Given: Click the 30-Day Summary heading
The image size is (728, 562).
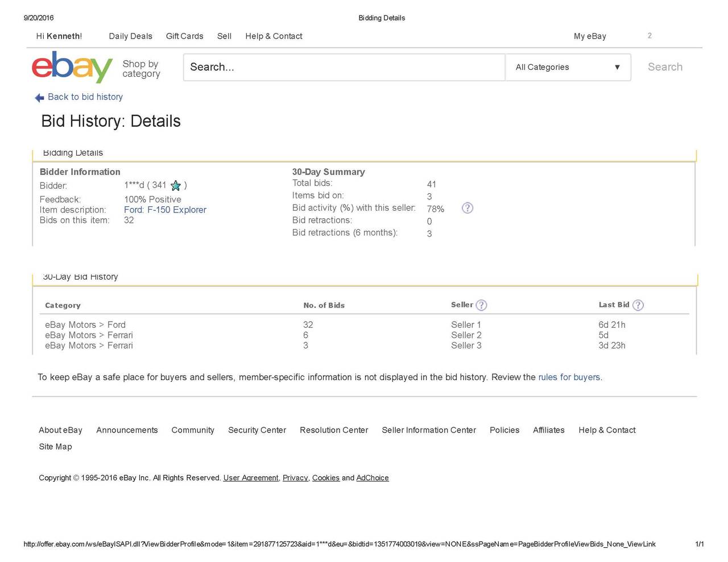Looking at the screenshot, I should (328, 172).
